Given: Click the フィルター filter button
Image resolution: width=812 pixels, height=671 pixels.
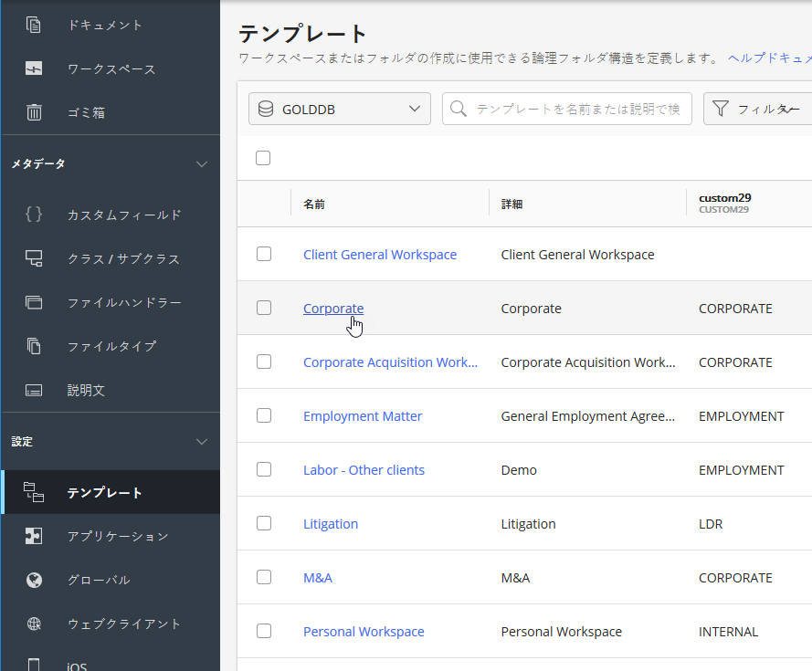Looking at the screenshot, I should tap(758, 109).
